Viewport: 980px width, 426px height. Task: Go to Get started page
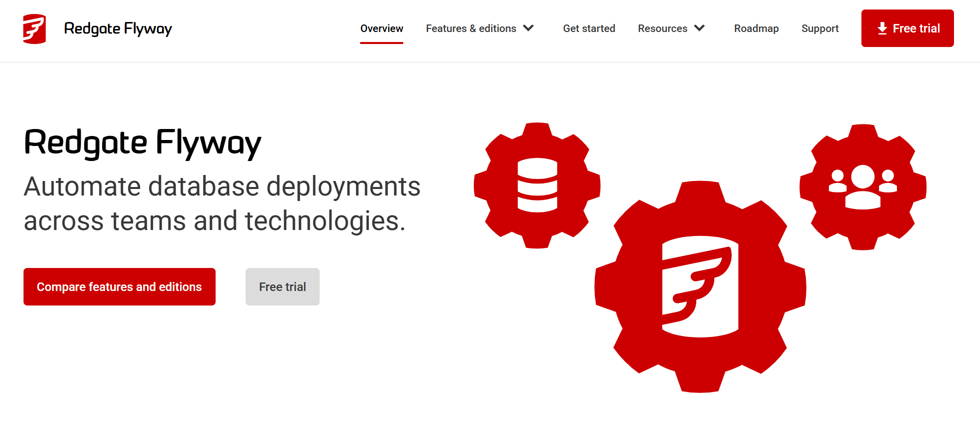pos(589,28)
